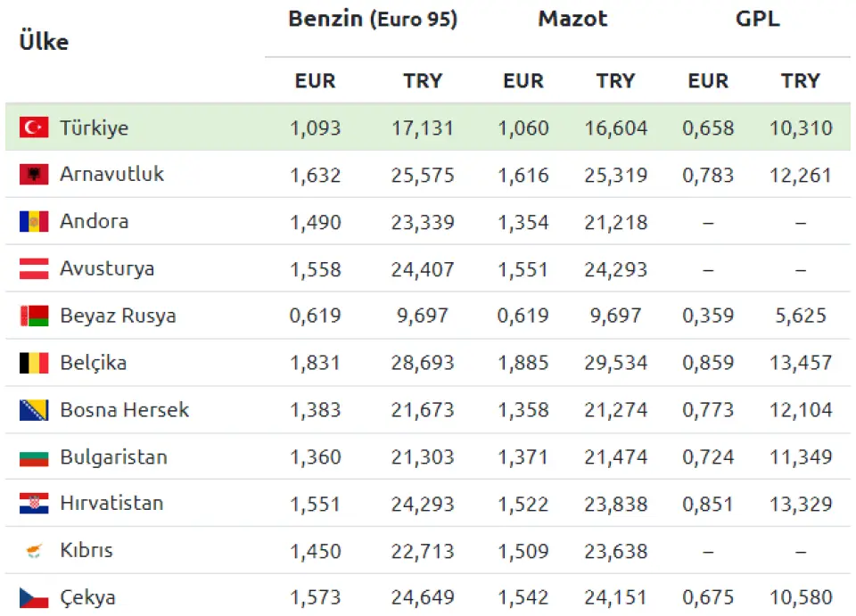Click the Çekya flag icon
This screenshot has height=616, width=856.
click(34, 597)
